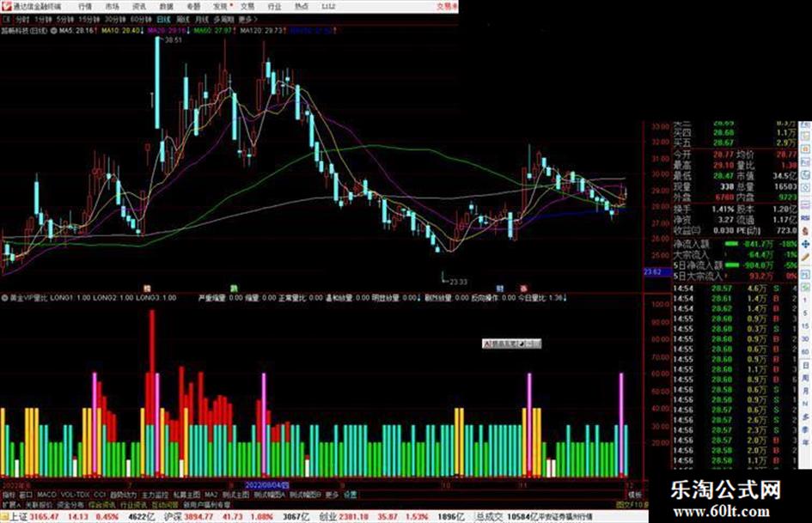The height and width of the screenshot is (523, 812).
Task: Open the 关联报价 tab
Action: [x=39, y=504]
